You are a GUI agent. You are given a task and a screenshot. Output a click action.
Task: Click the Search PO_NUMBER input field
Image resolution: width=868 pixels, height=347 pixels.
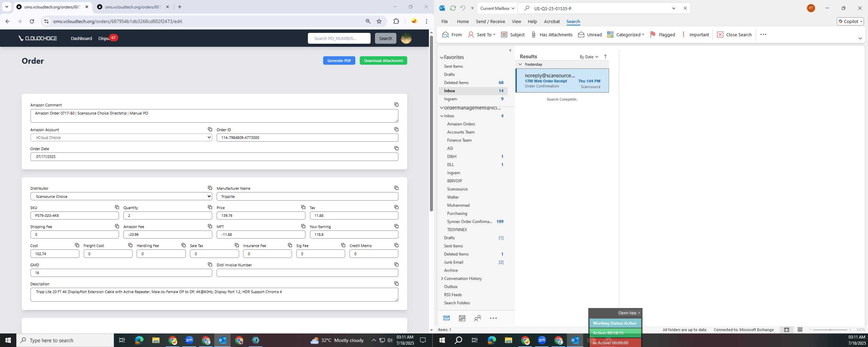(339, 38)
